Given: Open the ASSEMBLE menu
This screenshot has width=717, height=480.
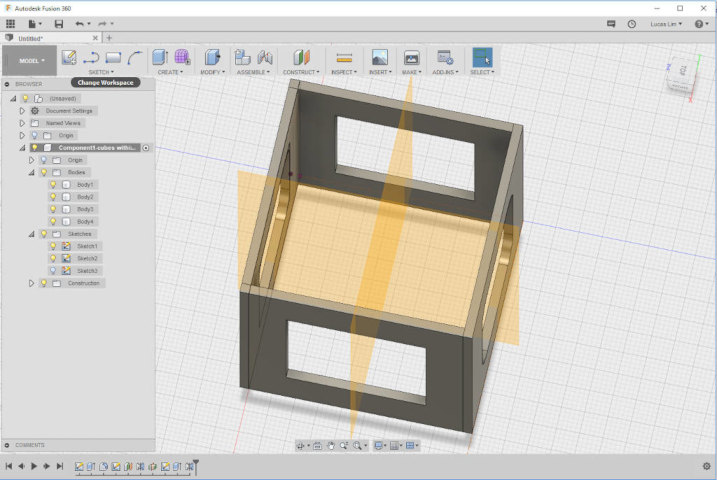Looking at the screenshot, I should pyautogui.click(x=253, y=72).
